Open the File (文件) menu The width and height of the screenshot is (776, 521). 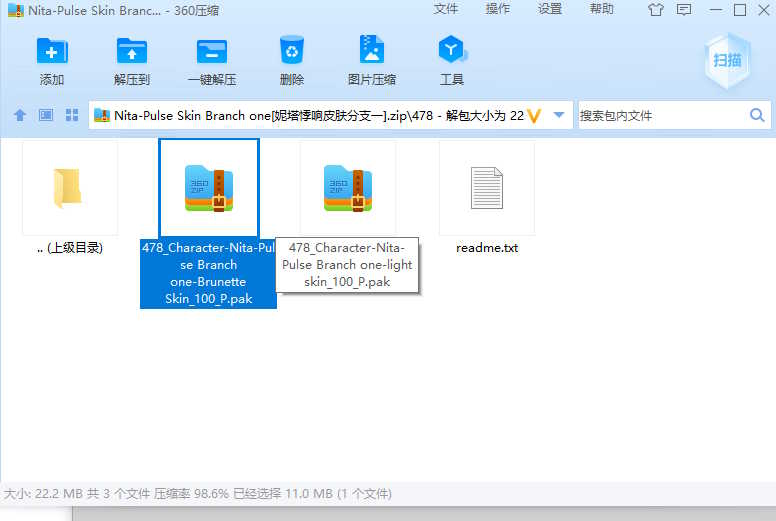[446, 9]
